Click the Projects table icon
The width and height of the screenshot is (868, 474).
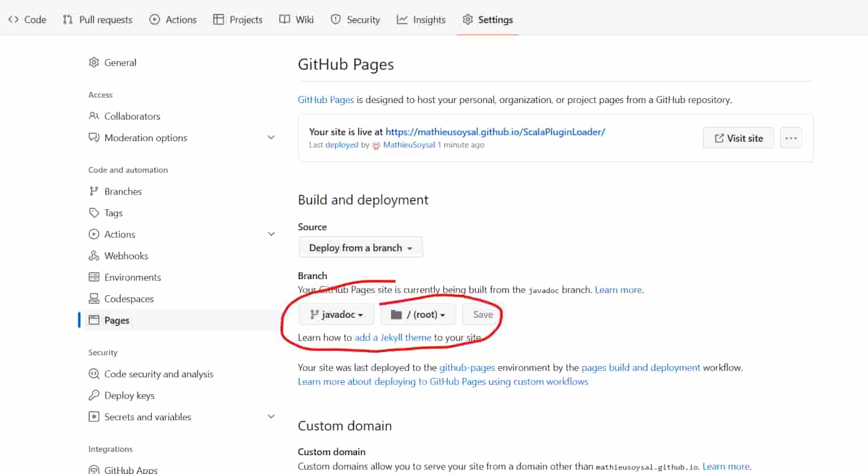pyautogui.click(x=219, y=20)
